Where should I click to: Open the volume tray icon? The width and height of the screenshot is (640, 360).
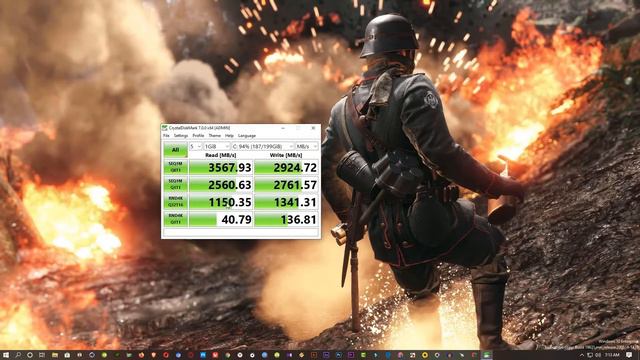coord(598,355)
